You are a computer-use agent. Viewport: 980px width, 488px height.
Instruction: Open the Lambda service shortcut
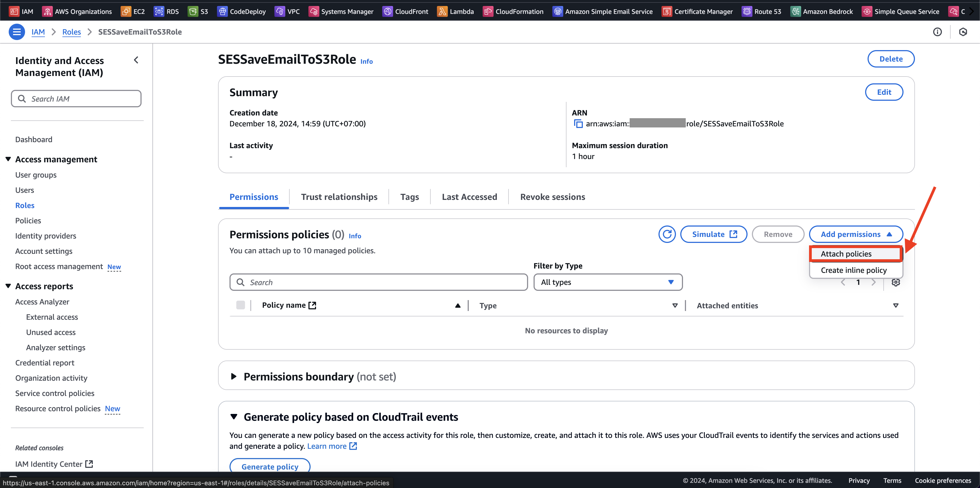(x=456, y=11)
